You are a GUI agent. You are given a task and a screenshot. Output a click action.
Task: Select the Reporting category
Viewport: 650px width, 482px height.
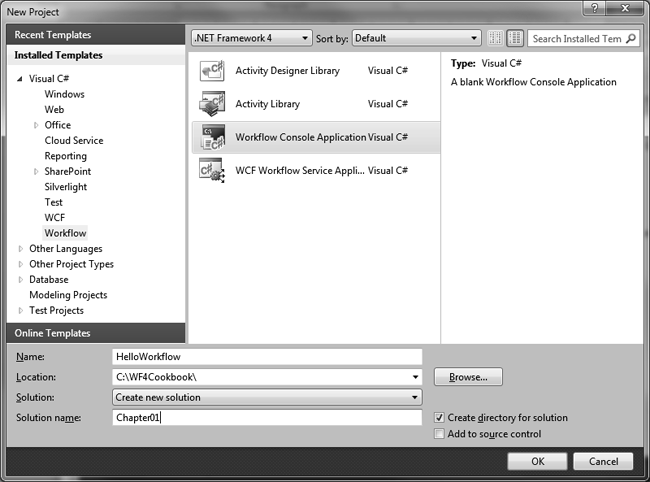(65, 156)
